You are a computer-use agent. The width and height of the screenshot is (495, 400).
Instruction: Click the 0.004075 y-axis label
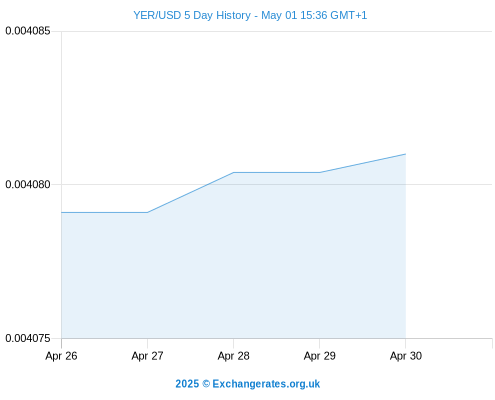28,338
